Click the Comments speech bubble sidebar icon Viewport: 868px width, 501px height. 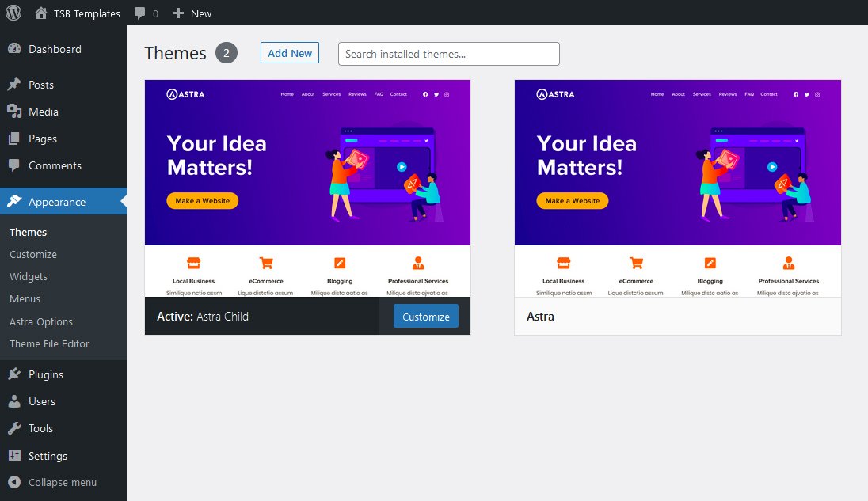14,165
